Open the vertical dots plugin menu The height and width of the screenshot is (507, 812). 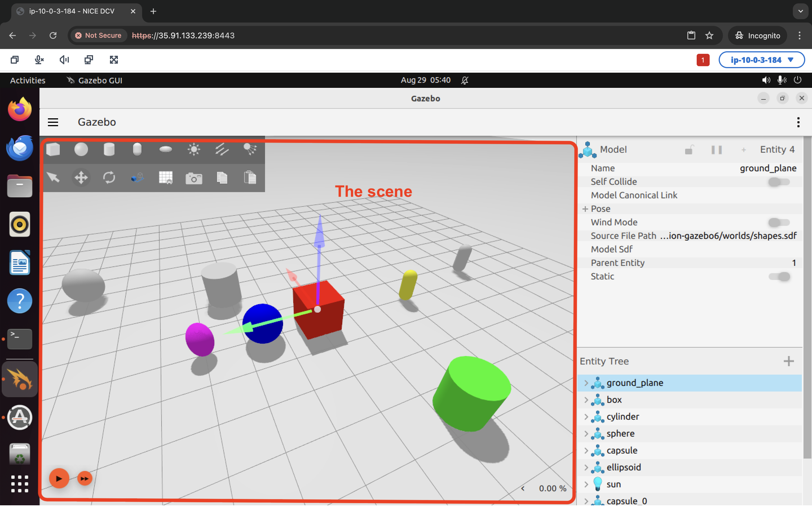pos(798,123)
